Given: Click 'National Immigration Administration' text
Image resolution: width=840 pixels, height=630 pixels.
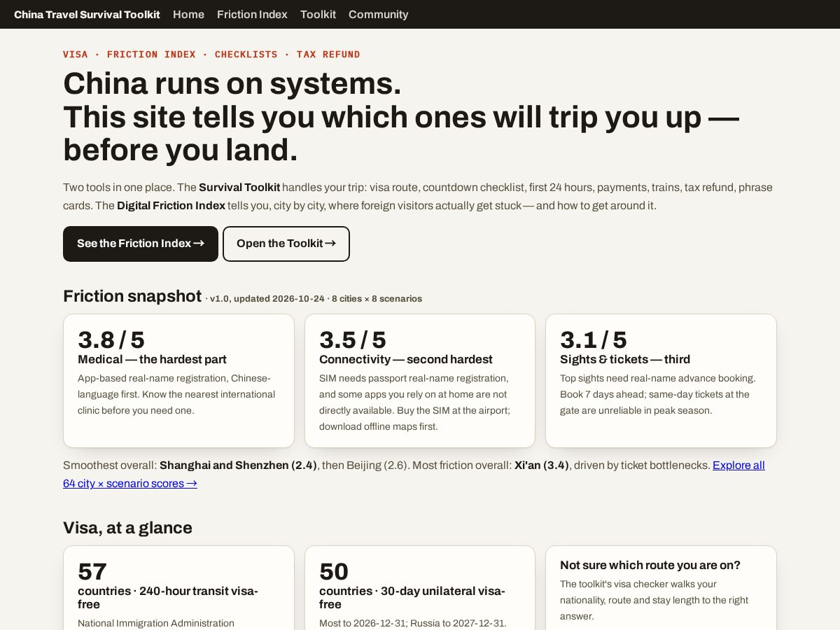Looking at the screenshot, I should click(x=156, y=623).
